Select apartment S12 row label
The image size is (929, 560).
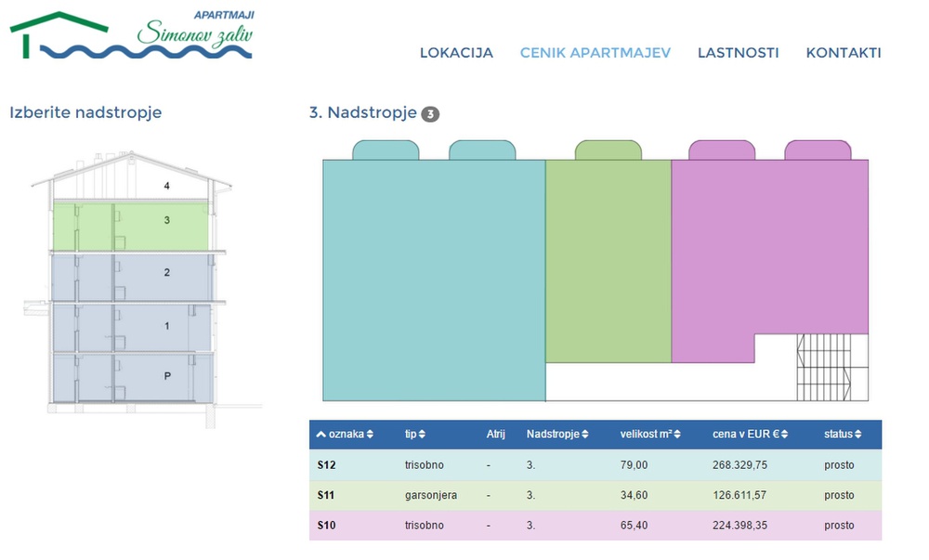[326, 465]
